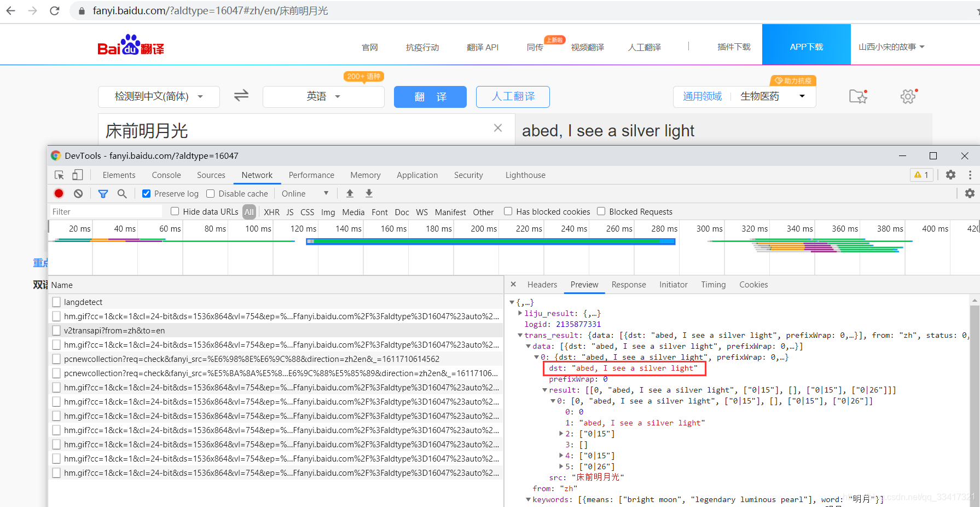Switch to the Console tab

pyautogui.click(x=166, y=175)
